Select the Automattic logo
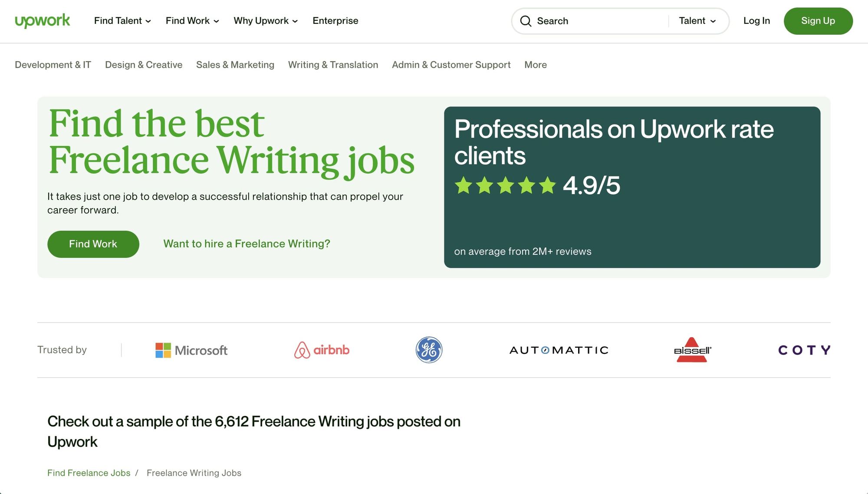The width and height of the screenshot is (868, 494). pos(559,350)
